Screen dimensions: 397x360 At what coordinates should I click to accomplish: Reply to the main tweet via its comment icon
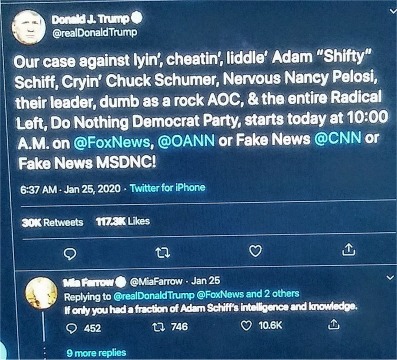[x=70, y=254]
